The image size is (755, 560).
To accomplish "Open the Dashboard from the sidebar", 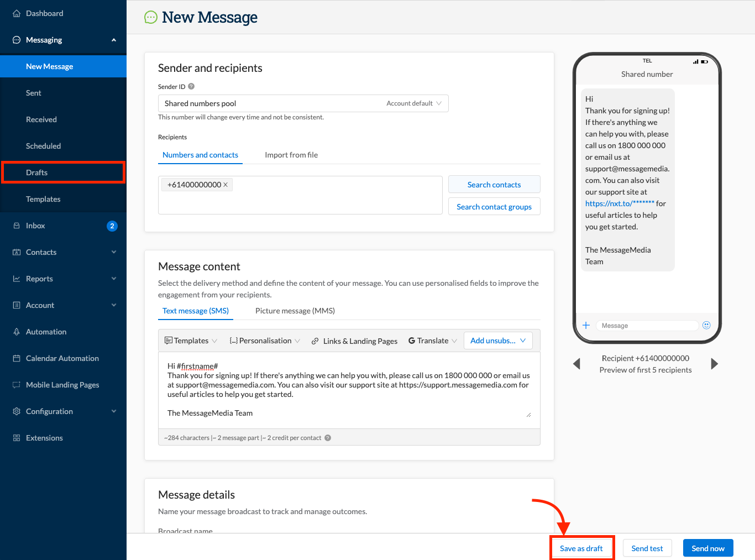I will (x=44, y=13).
